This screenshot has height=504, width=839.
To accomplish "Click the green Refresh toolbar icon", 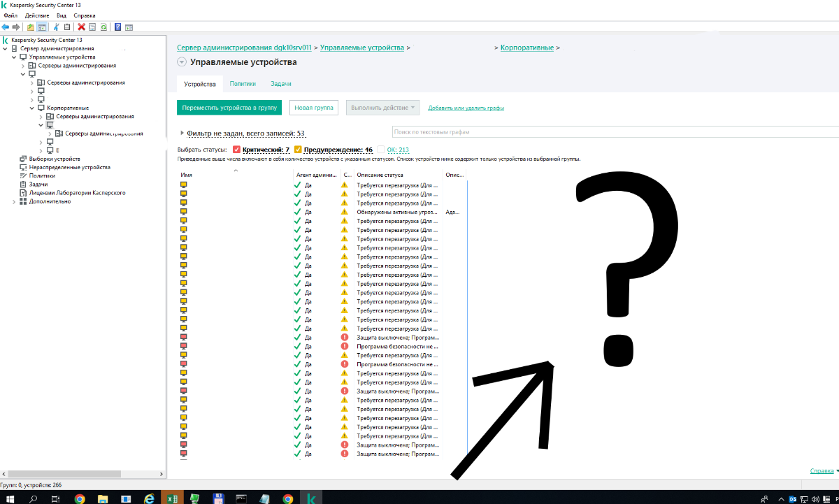I will tap(103, 27).
